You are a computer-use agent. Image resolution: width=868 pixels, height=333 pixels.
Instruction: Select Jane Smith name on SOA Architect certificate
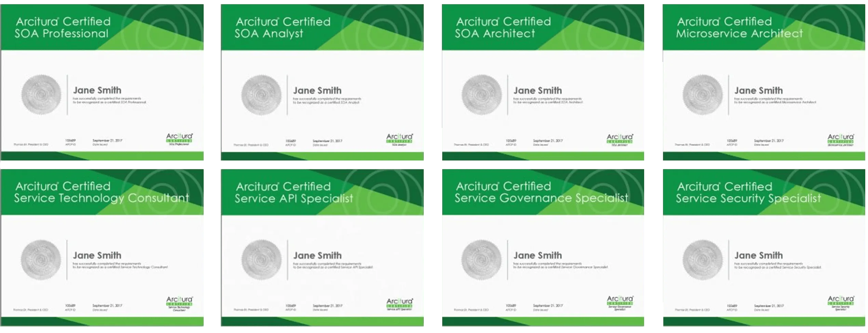point(538,91)
